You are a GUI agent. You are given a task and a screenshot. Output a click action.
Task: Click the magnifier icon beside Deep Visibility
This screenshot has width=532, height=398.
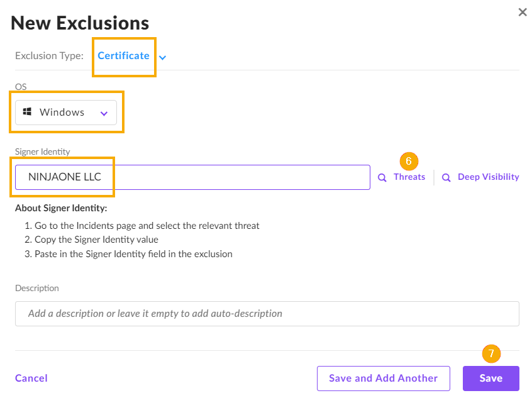pos(446,178)
